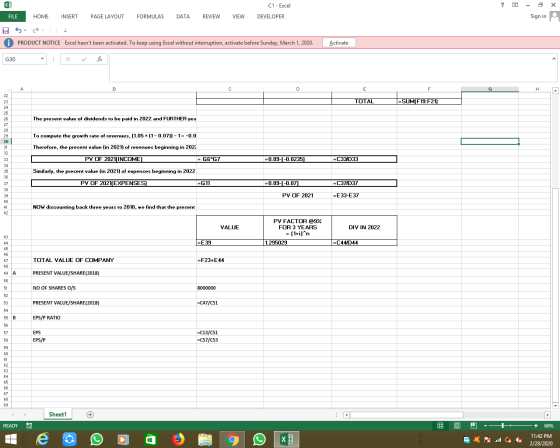Click the Save icon in quick access toolbar
Image resolution: width=560 pixels, height=448 pixels.
[x=6, y=30]
